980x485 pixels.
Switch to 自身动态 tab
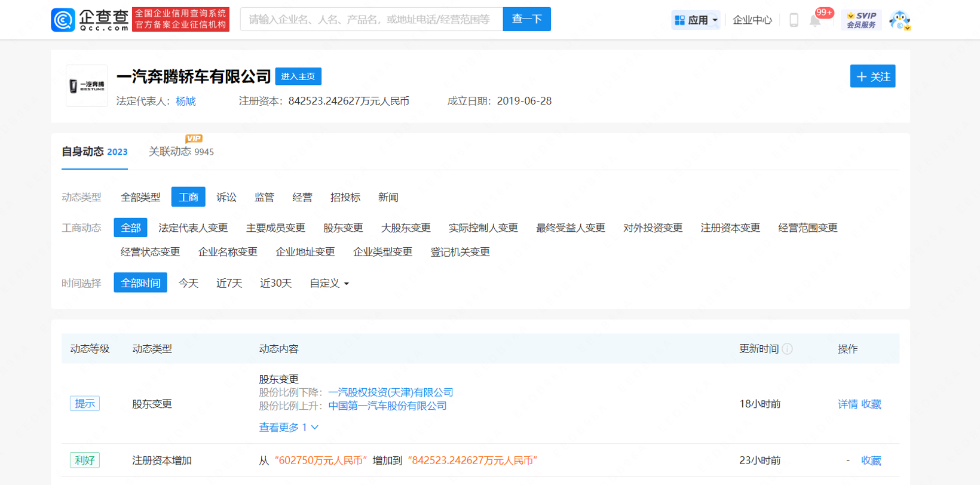(94, 152)
